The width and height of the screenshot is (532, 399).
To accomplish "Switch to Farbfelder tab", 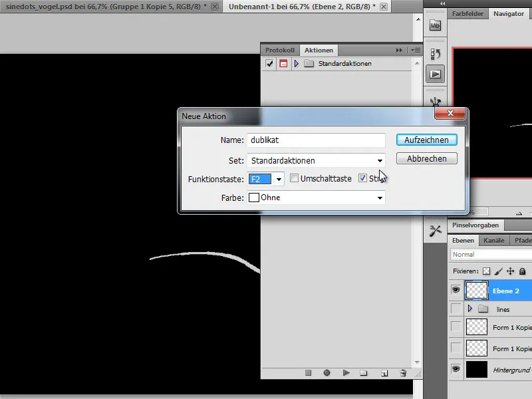I will click(467, 14).
